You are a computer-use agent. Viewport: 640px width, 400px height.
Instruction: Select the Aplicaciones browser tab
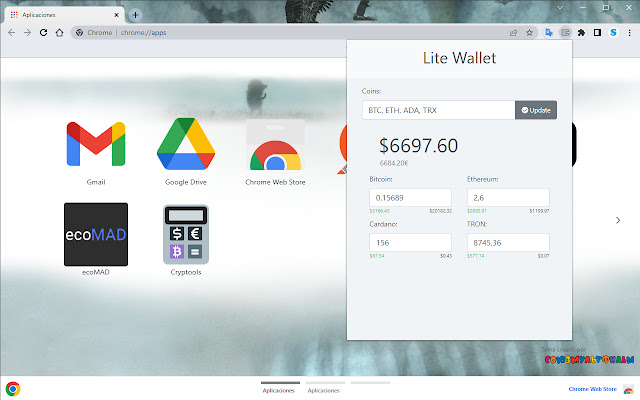coord(64,15)
